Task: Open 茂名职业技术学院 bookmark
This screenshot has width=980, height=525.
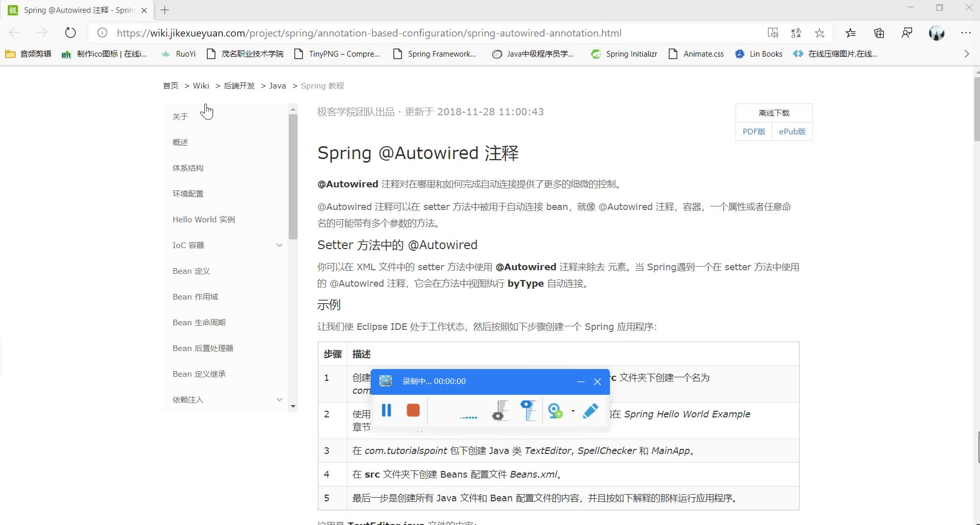Action: (x=245, y=54)
